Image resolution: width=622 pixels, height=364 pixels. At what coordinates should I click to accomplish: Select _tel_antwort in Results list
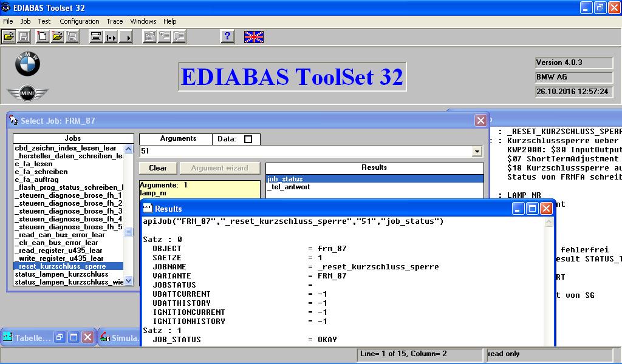(289, 187)
